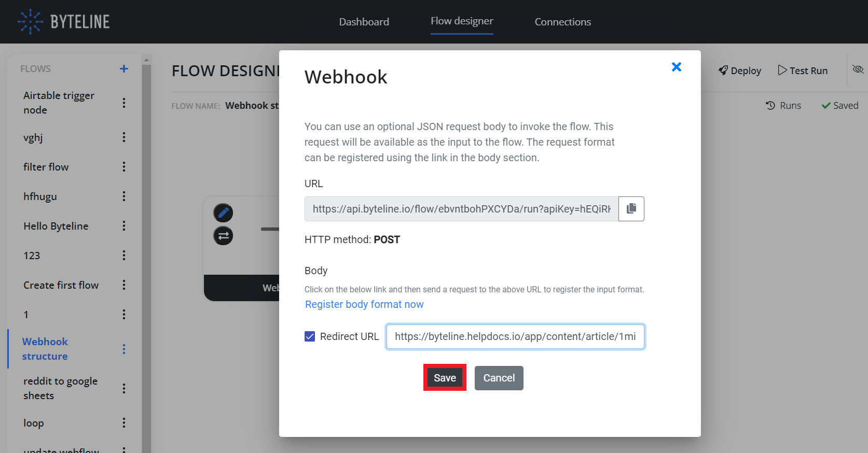Click the flow name Webhook text
This screenshot has height=453, width=868.
click(252, 105)
